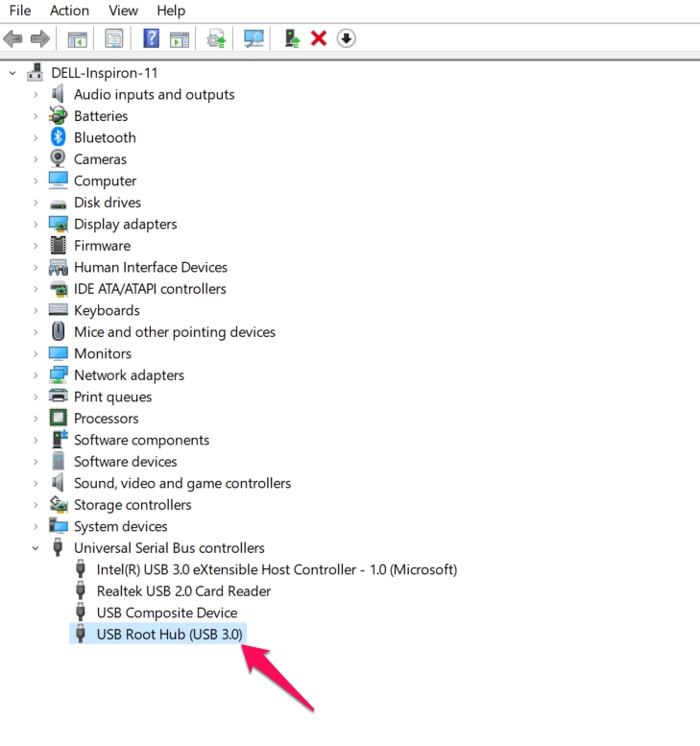Select the Software devices label
700x746 pixels.
tap(125, 462)
